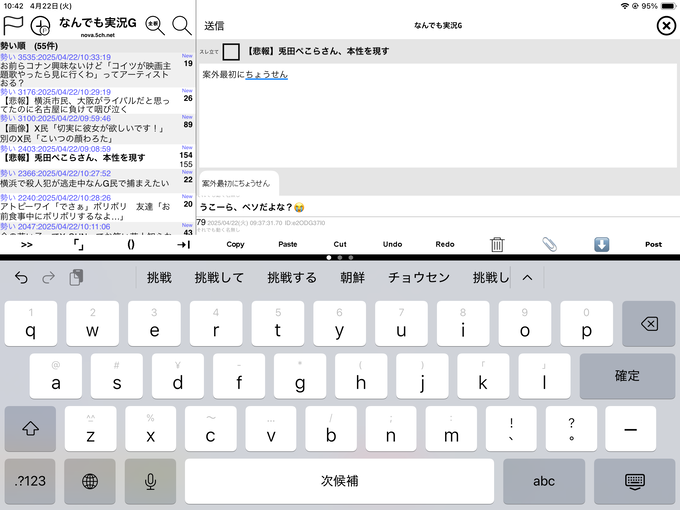The width and height of the screenshot is (680, 510).
Task: Choose the candidate 挑戦
Action: click(159, 278)
